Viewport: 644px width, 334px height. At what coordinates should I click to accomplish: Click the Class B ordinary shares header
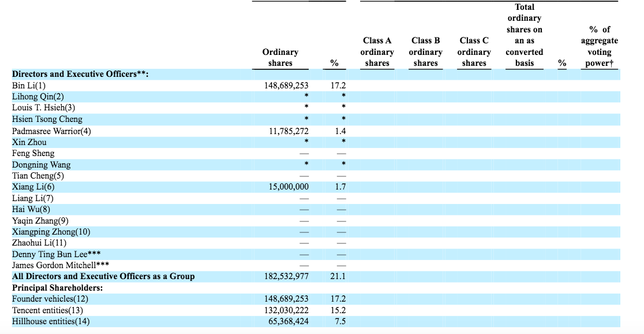(425, 52)
